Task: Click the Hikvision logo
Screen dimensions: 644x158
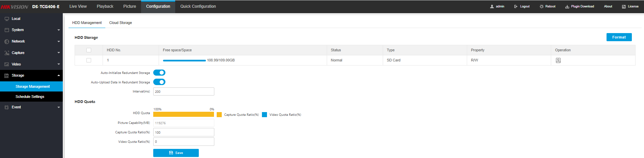Action: coord(15,7)
